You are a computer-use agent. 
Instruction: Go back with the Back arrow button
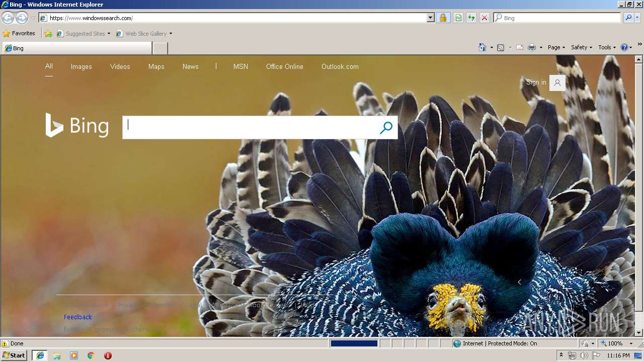[x=8, y=18]
